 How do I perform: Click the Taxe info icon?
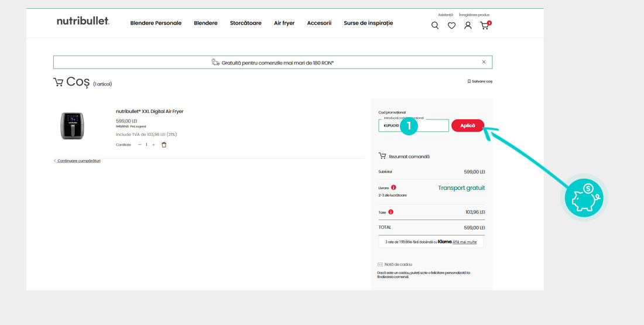coord(390,212)
